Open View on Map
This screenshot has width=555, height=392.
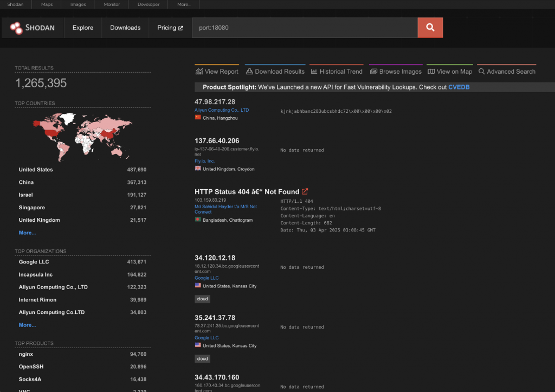point(449,71)
